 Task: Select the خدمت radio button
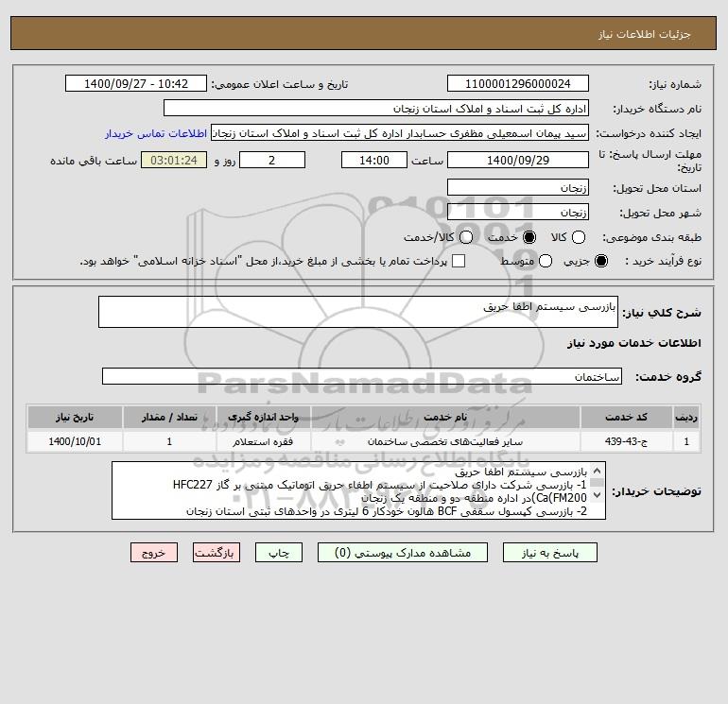click(529, 237)
